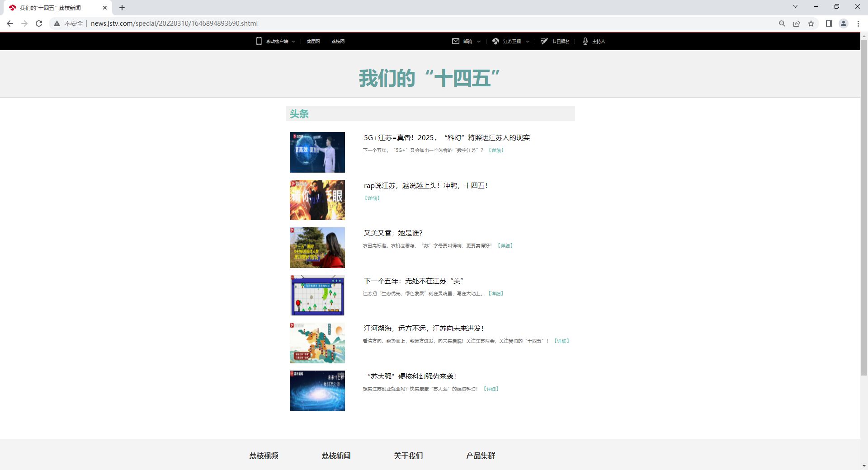This screenshot has width=868, height=470.
Task: Toggle the browser side panel
Action: coord(829,23)
